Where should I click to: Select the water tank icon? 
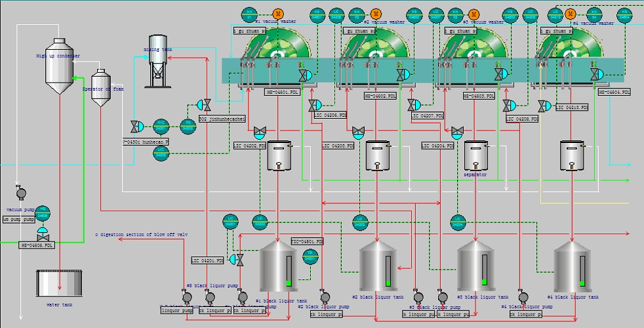click(59, 284)
